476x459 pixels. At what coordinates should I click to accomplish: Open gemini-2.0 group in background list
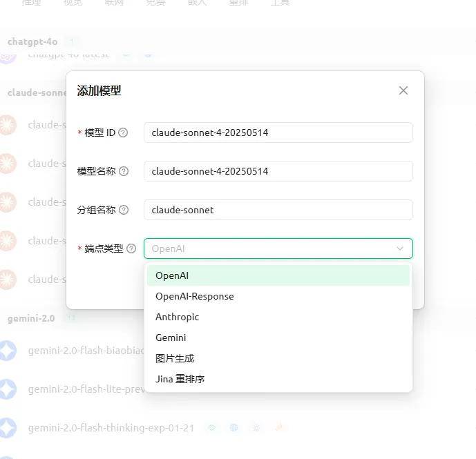(x=31, y=318)
